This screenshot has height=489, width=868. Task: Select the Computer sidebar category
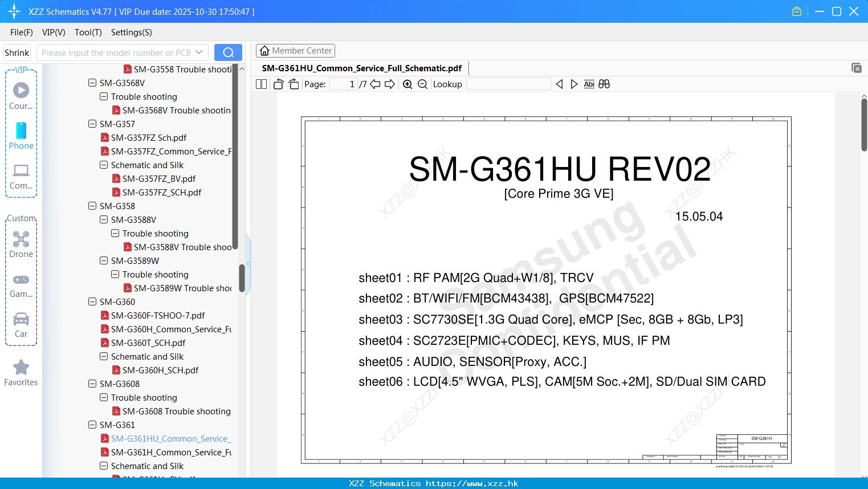pos(21,177)
